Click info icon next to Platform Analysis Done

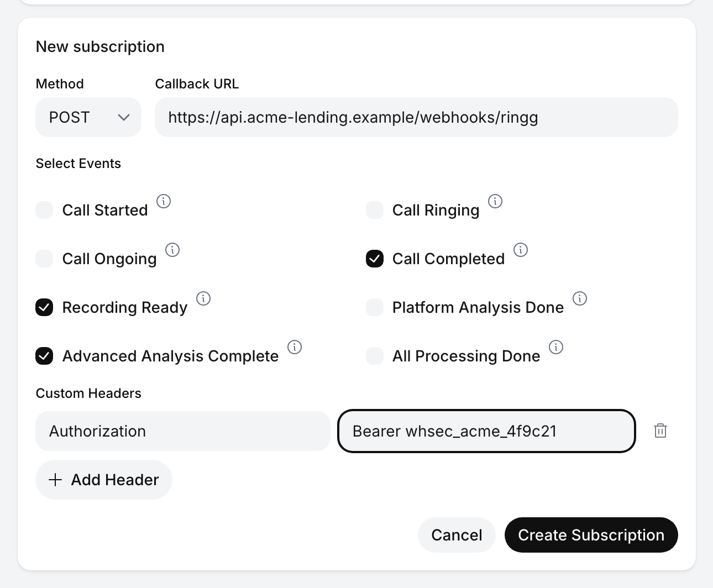pos(580,298)
